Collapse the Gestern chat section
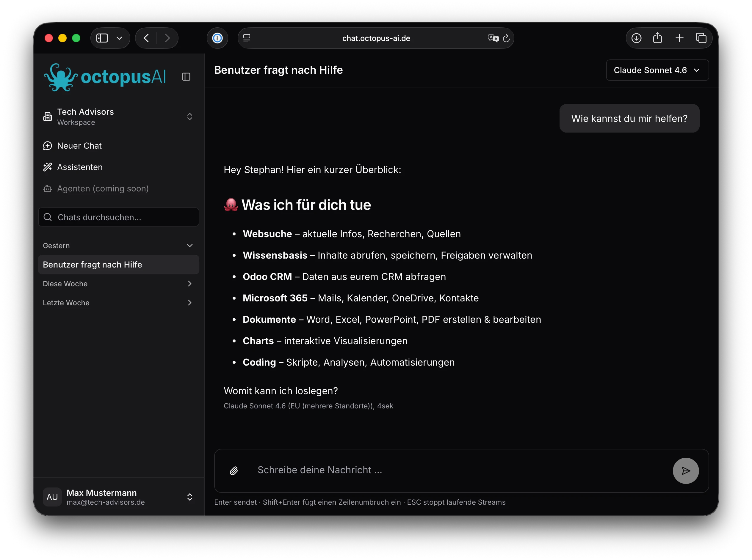752x560 pixels. (x=189, y=246)
